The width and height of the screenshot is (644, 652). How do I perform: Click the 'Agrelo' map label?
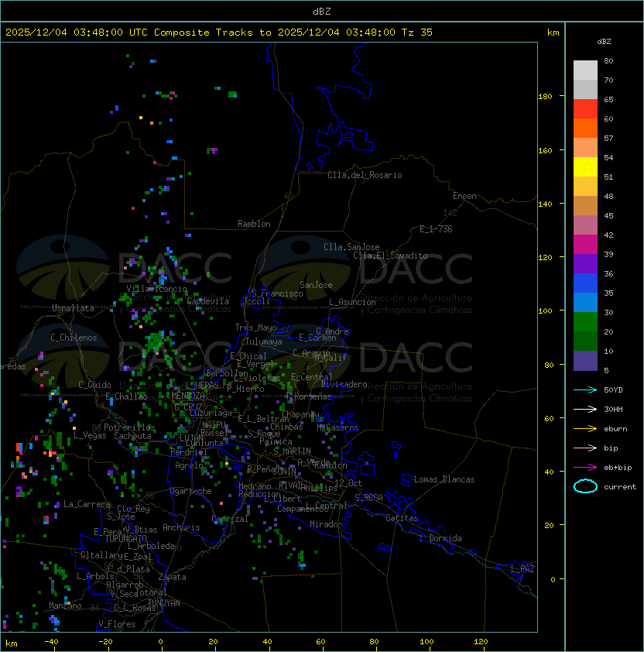189,465
